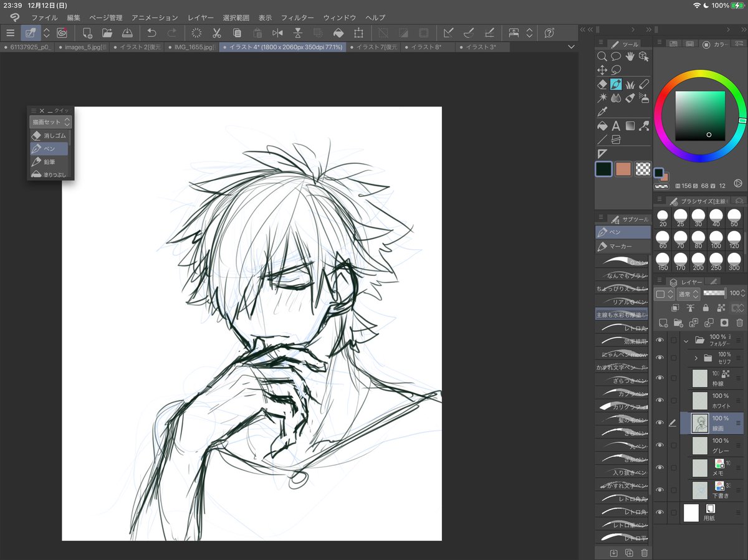Select the Zoom magnifier tool
The image size is (748, 560).
pyautogui.click(x=602, y=56)
